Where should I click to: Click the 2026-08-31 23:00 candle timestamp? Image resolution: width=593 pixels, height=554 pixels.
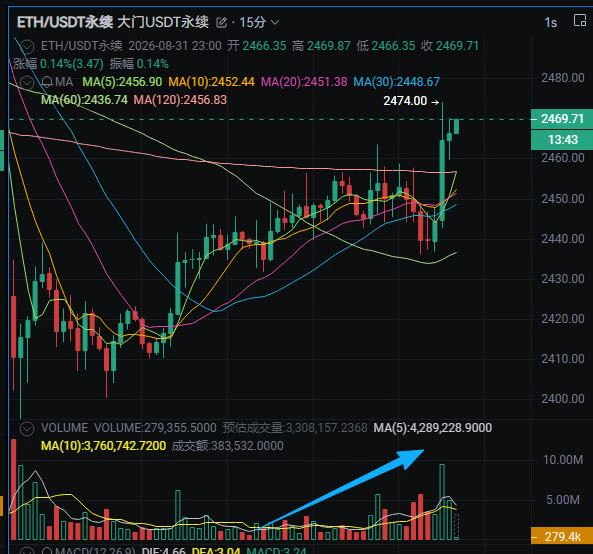[175, 46]
